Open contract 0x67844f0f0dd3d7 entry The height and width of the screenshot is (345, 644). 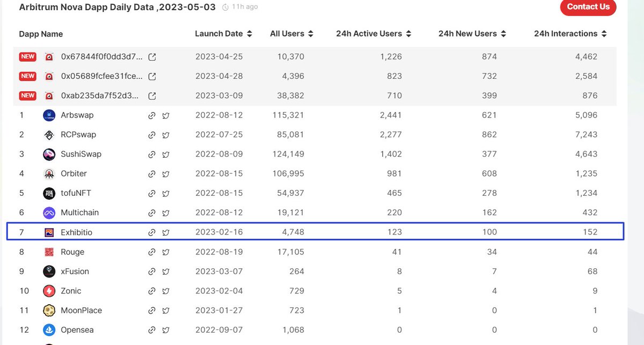click(x=102, y=56)
